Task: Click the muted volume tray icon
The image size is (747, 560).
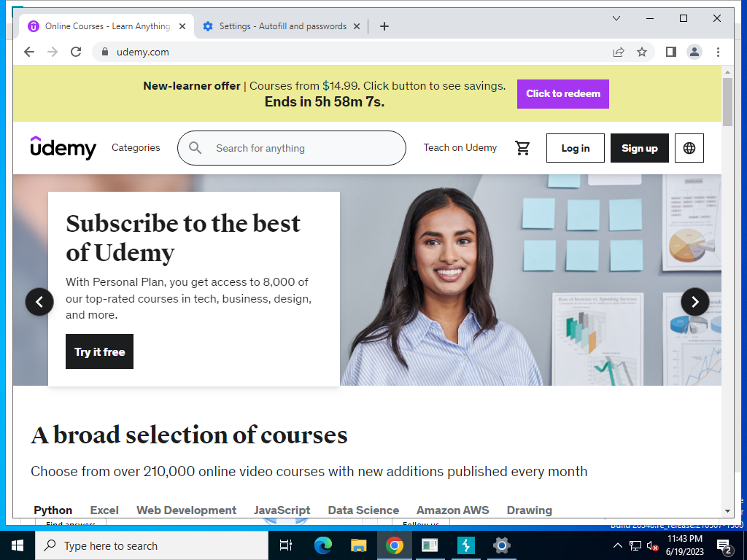Action: (x=652, y=545)
